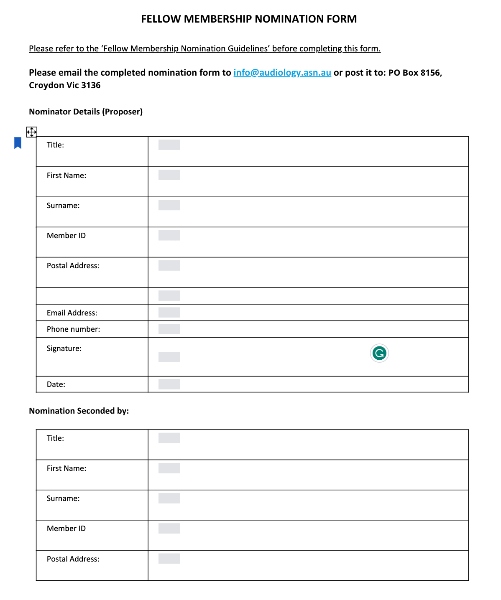Select the Seconder First Name field
This screenshot has width=501, height=600.
tap(169, 468)
